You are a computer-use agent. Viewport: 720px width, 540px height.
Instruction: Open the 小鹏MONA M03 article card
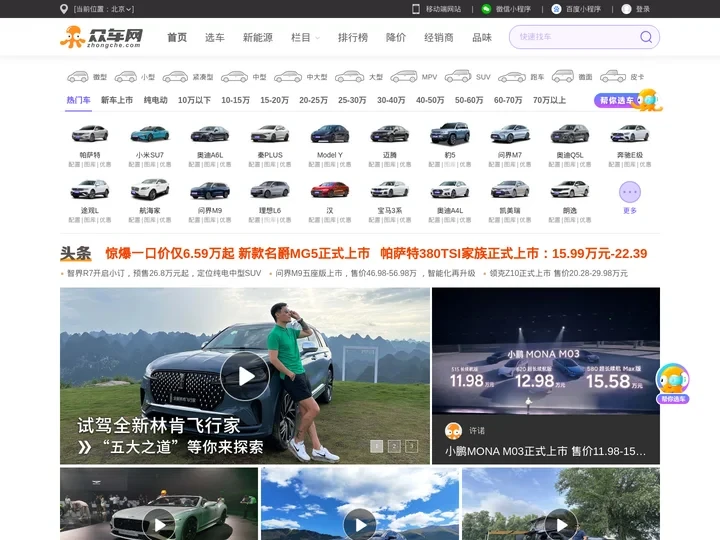546,376
